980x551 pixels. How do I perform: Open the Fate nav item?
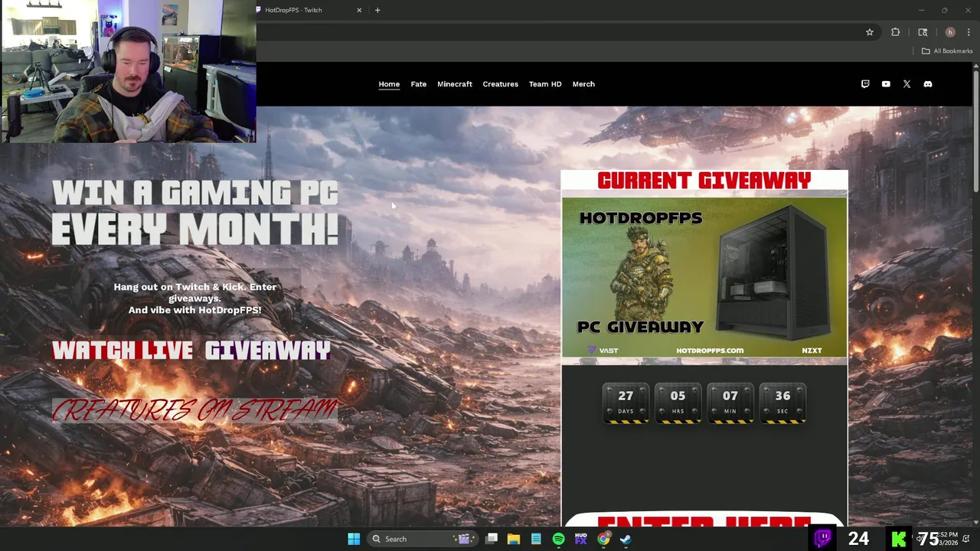418,84
